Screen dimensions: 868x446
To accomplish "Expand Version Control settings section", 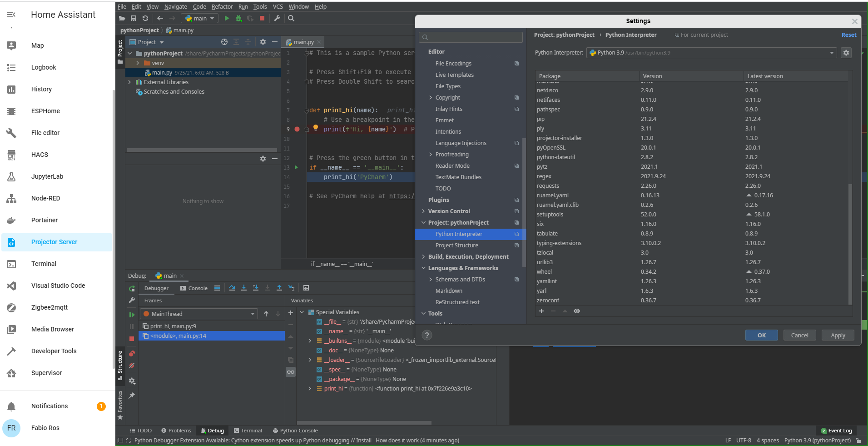I will [423, 211].
